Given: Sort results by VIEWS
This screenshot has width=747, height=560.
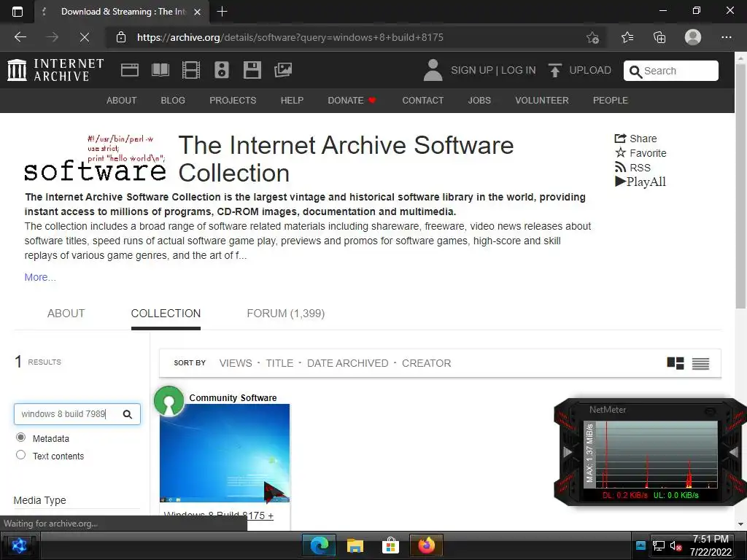Looking at the screenshot, I should point(236,363).
